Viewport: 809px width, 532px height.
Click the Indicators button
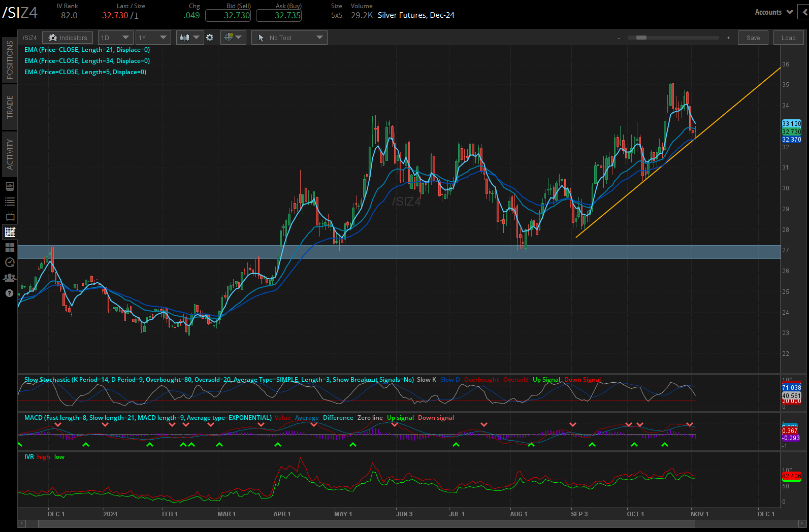point(68,38)
